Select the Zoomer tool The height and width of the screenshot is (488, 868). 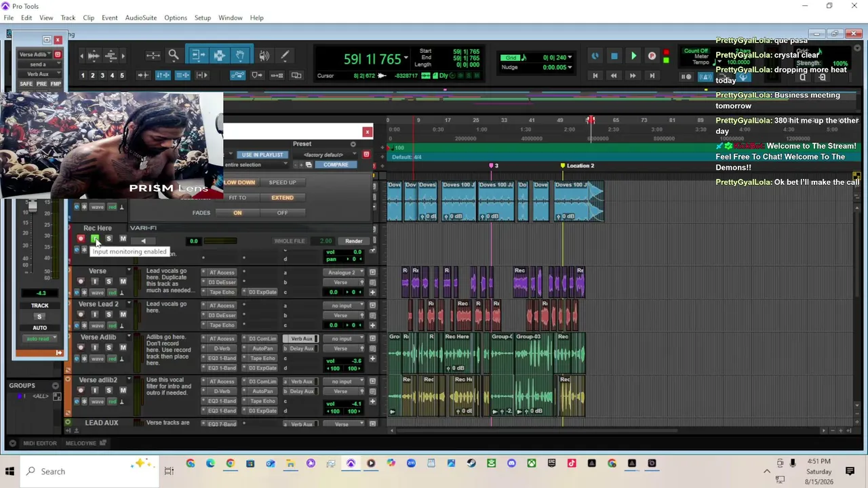174,56
